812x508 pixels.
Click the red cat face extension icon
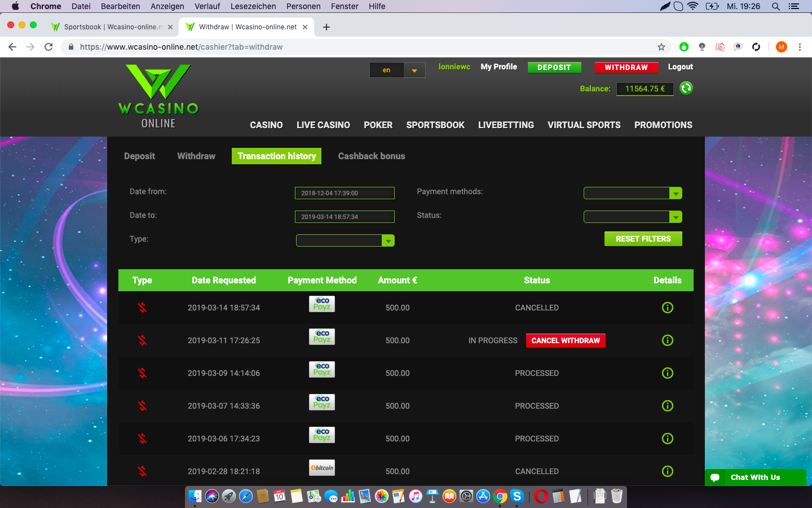(720, 47)
